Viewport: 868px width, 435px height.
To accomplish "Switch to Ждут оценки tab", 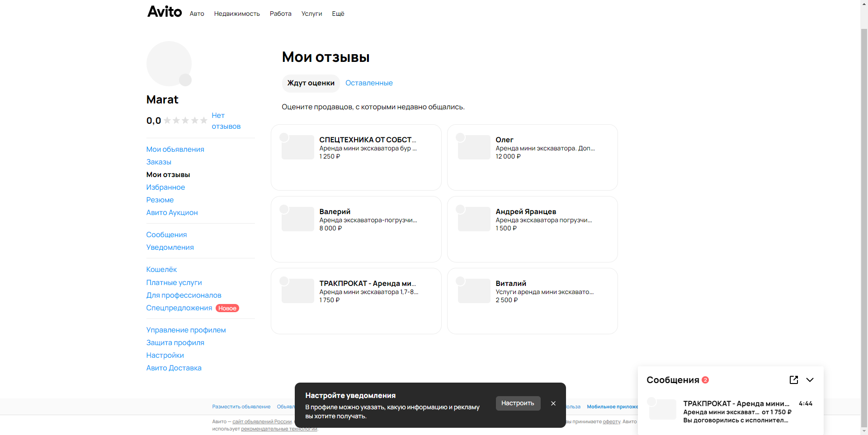I will (x=311, y=83).
